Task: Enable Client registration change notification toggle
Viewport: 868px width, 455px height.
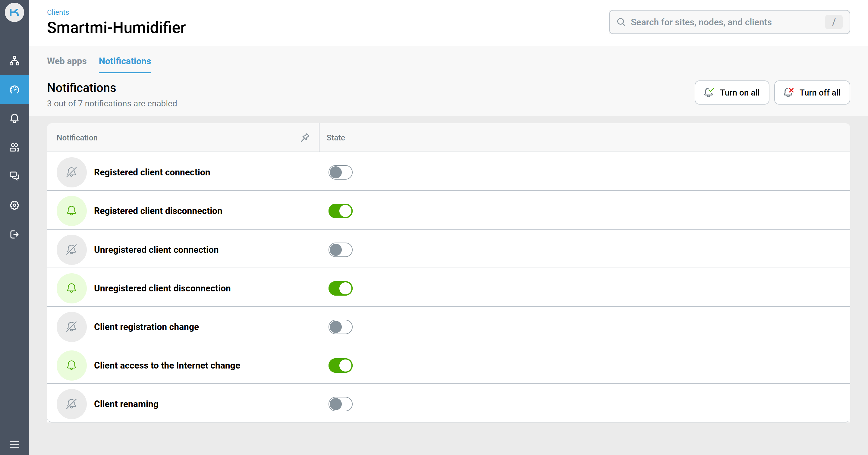Action: 340,327
